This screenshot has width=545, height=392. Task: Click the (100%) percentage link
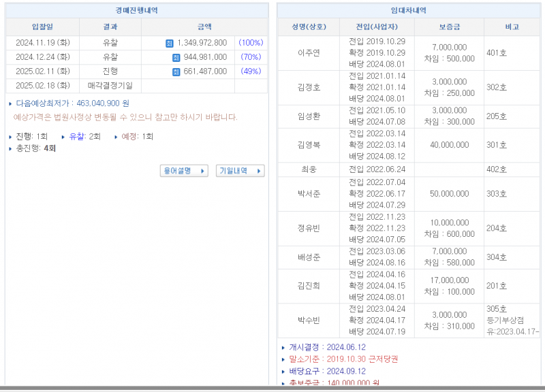coord(249,42)
